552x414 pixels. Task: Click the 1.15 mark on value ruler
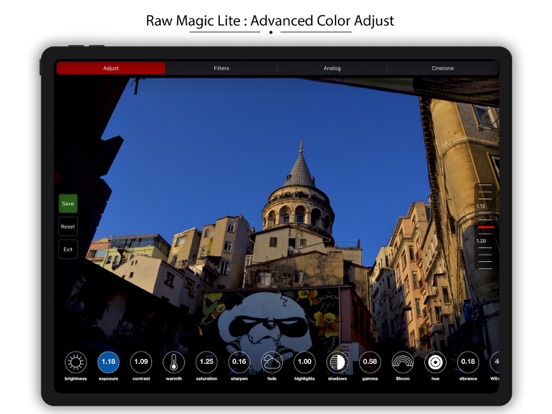(481, 206)
